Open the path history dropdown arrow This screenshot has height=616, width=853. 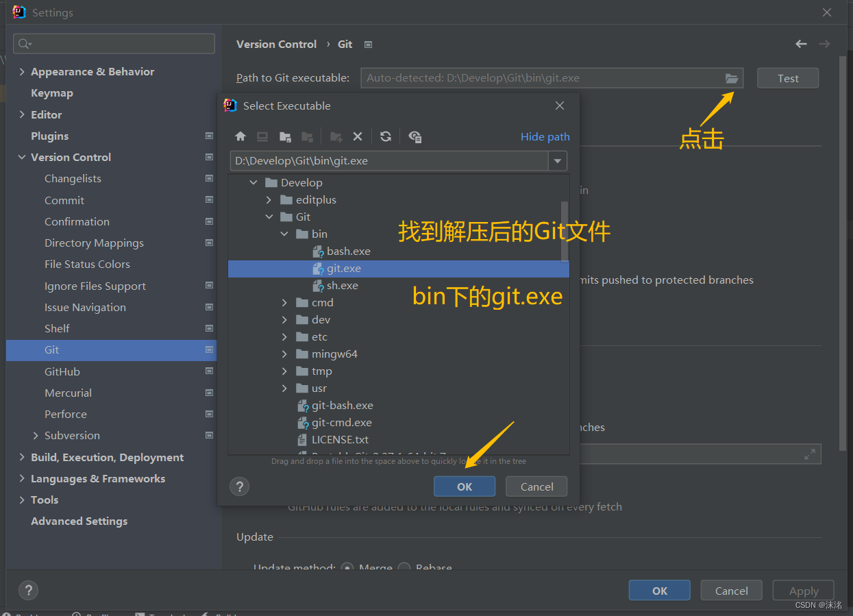558,161
